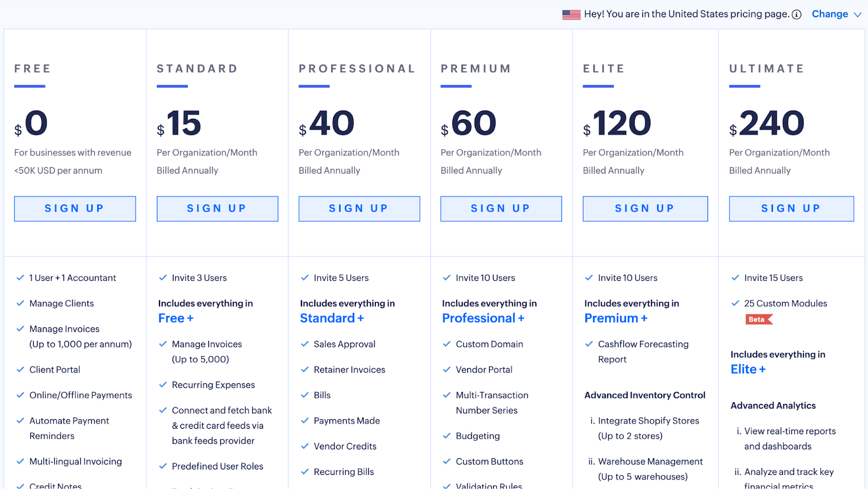This screenshot has width=868, height=489.
Task: Click Sign Up under the Elite plan
Action: [644, 209]
